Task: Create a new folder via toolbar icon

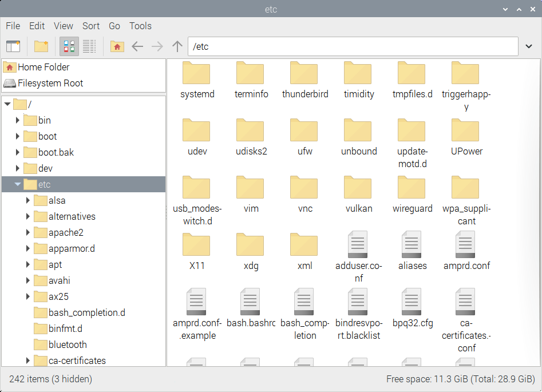Action: [41, 46]
